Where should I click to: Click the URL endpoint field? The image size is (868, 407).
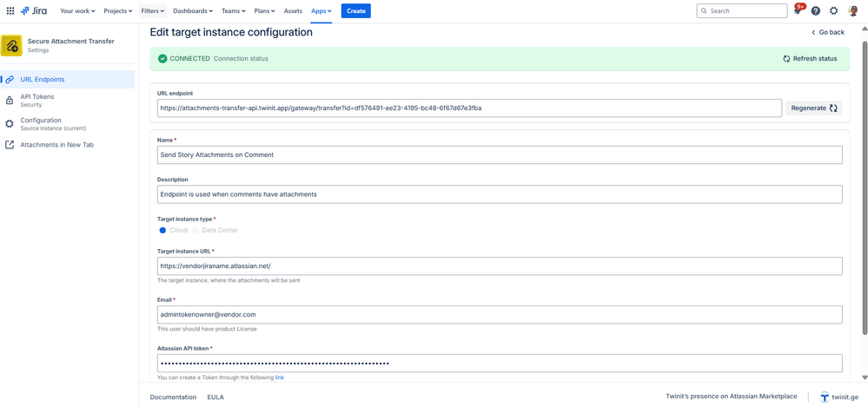tap(469, 108)
